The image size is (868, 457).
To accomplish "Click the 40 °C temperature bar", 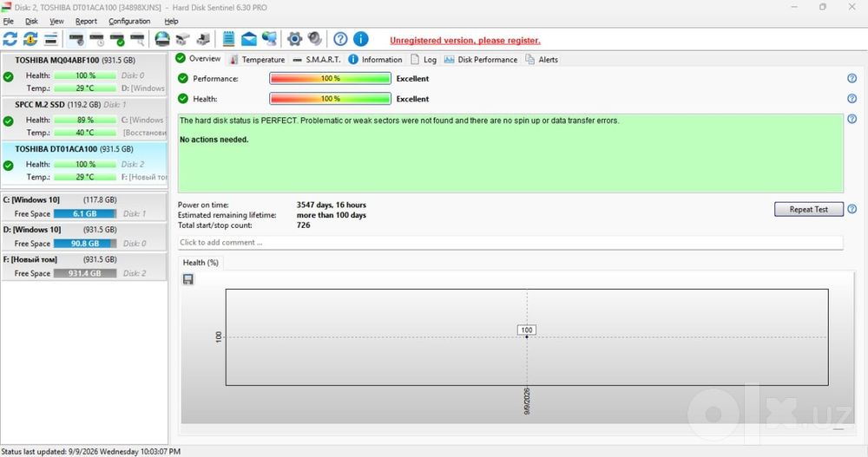I will [85, 133].
